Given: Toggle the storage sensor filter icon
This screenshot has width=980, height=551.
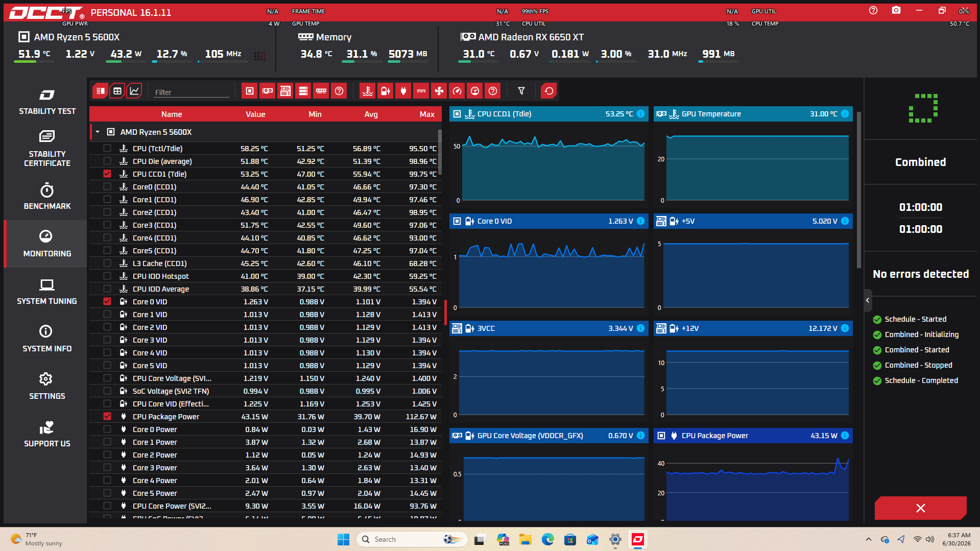Looking at the screenshot, I should tap(303, 91).
